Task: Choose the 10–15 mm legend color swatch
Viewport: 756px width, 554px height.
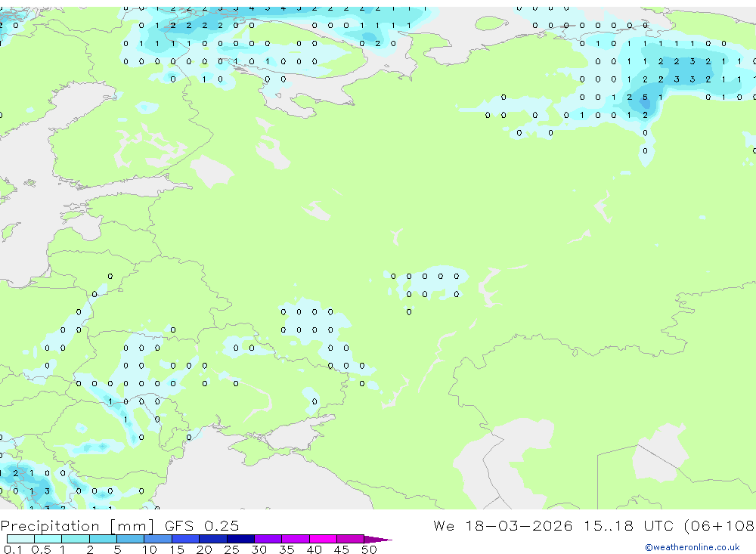Action: point(158,539)
